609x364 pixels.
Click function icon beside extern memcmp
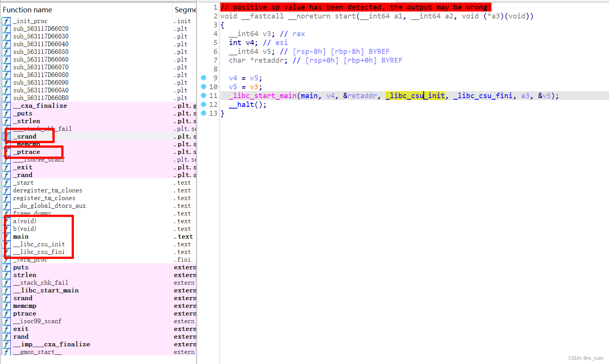pyautogui.click(x=6, y=306)
